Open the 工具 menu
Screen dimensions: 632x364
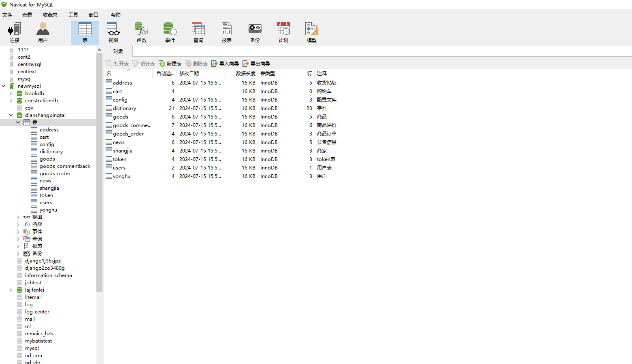click(73, 15)
